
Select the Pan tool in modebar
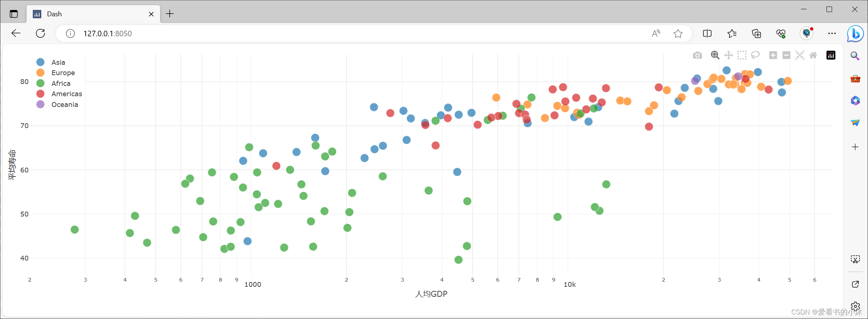[728, 56]
